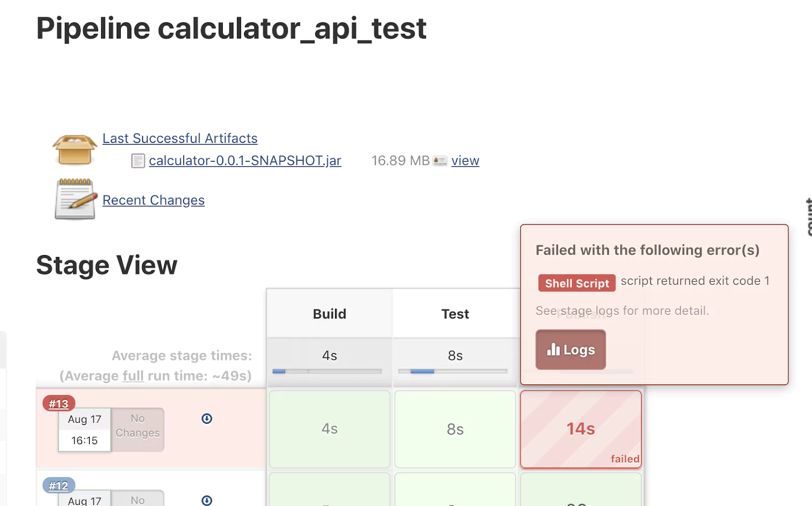Click the artifacts package box icon
The height and width of the screenshot is (506, 812).
point(75,150)
